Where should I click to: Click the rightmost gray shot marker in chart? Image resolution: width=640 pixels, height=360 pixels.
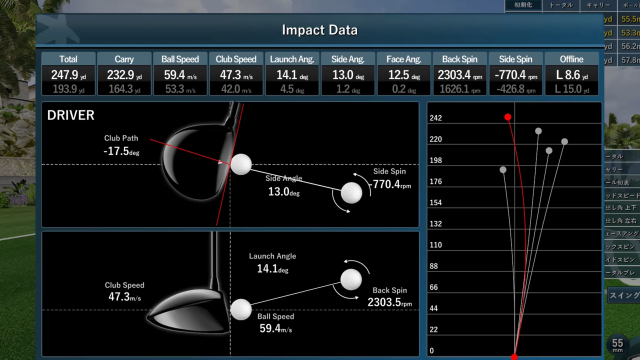[564, 142]
